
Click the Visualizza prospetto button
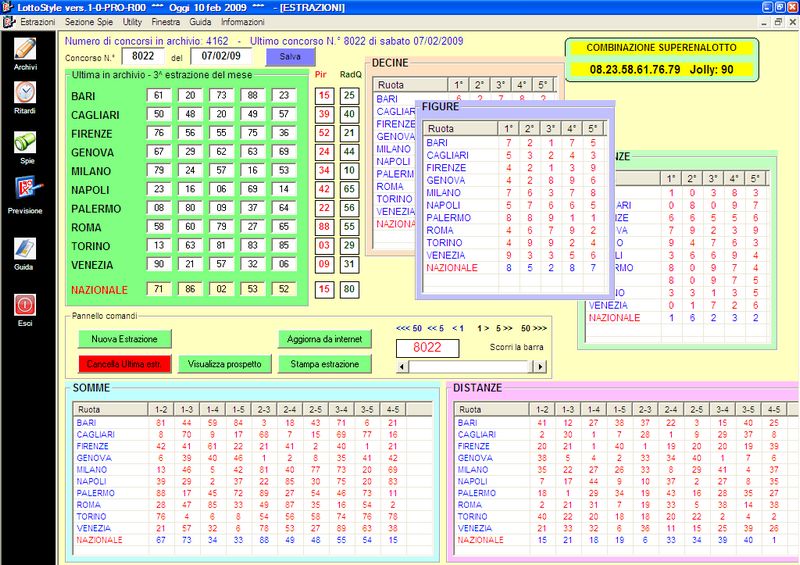tap(224, 364)
